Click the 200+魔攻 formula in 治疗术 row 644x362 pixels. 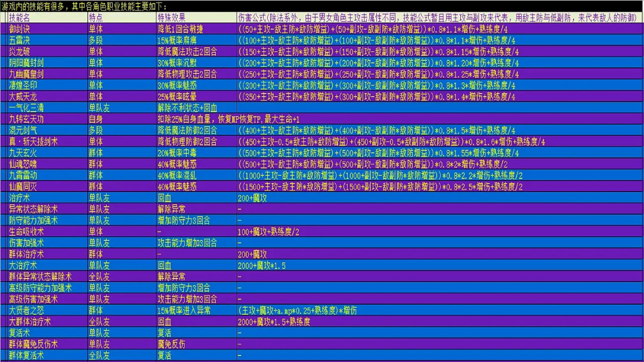[x=252, y=198]
